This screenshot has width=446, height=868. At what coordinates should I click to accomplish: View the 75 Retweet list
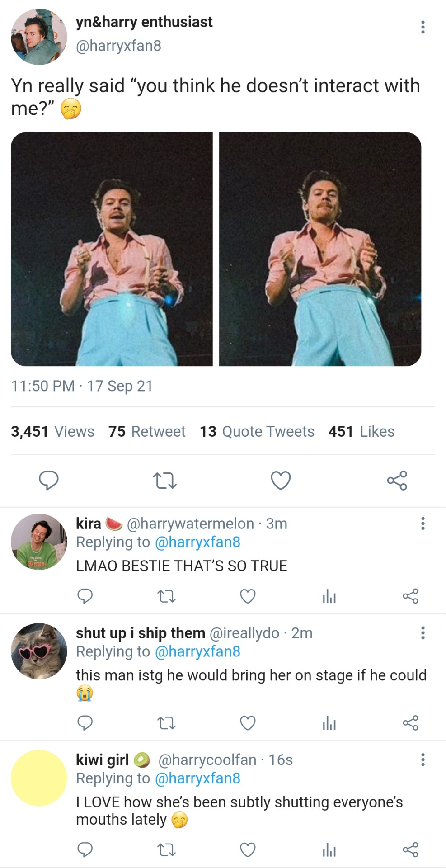point(147,431)
